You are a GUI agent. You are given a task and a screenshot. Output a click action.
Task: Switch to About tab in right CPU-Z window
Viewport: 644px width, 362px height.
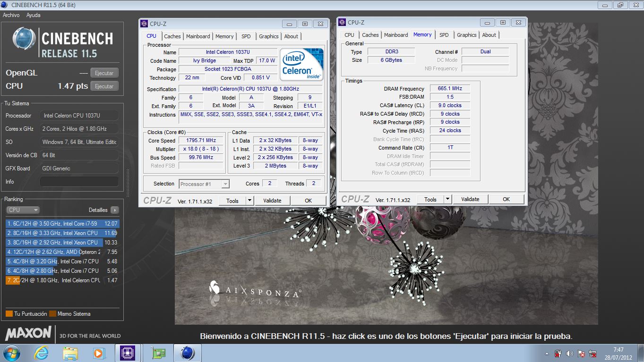(x=489, y=35)
